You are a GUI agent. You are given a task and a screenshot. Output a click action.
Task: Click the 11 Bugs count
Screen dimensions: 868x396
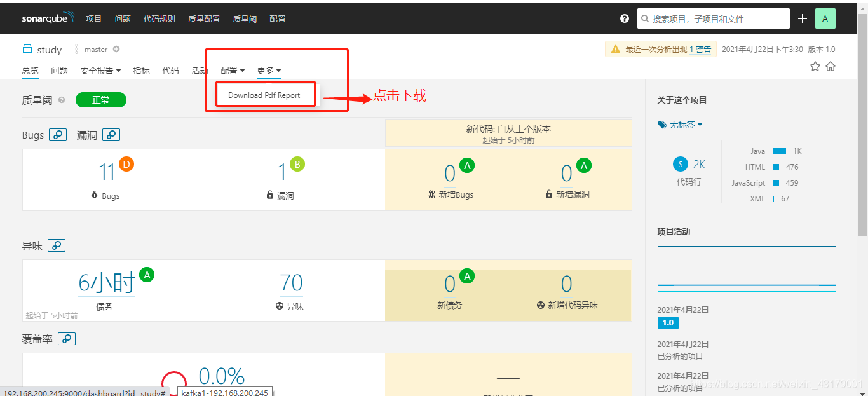(107, 172)
